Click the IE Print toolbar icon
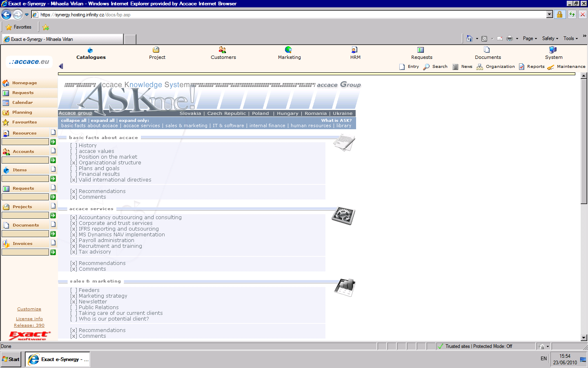Viewport: 588px width, 368px height. pos(510,38)
